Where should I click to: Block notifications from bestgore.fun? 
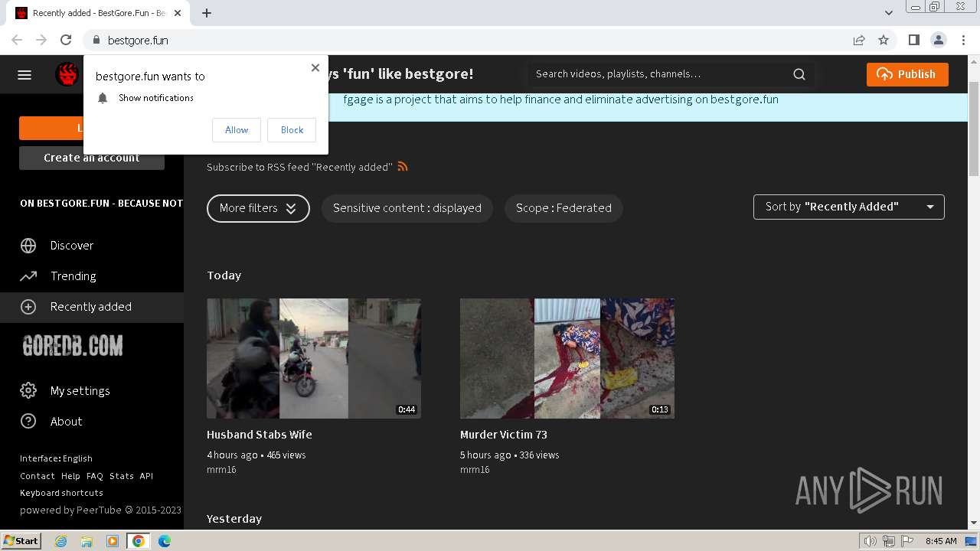[292, 130]
